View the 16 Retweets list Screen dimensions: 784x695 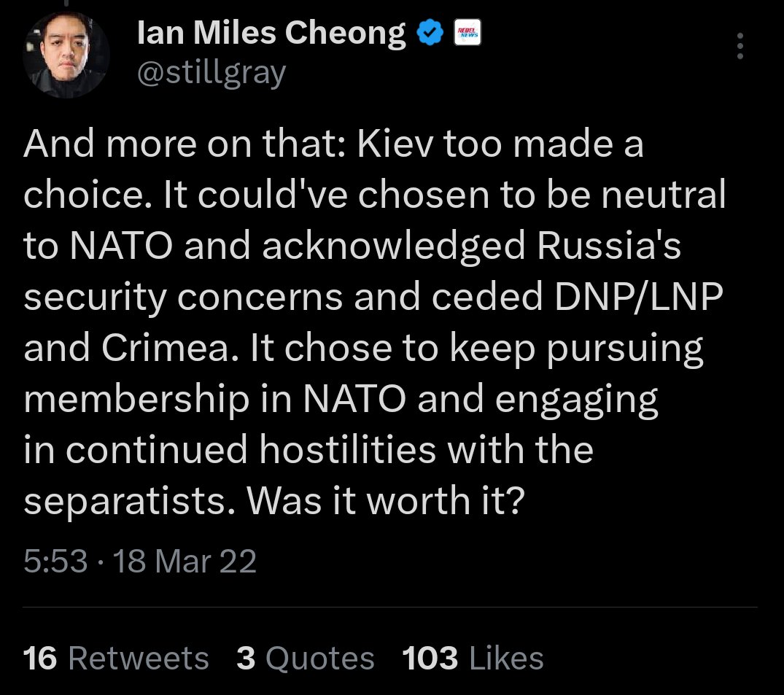(115, 658)
